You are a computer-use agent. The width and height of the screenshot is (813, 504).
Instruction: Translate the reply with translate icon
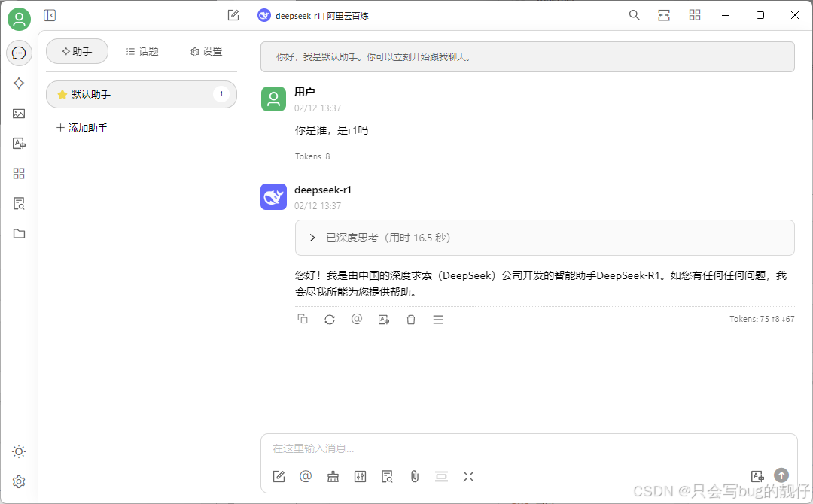pyautogui.click(x=384, y=320)
